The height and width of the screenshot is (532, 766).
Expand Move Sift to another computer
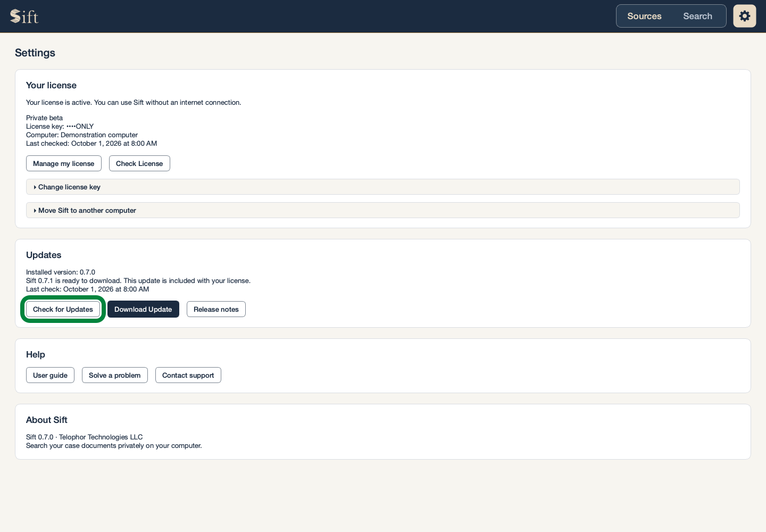383,210
